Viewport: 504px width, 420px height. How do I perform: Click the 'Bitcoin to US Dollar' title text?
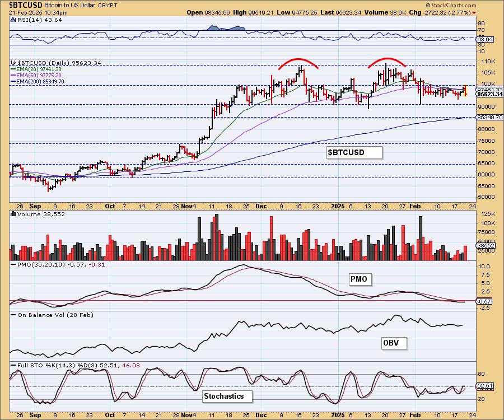point(70,6)
